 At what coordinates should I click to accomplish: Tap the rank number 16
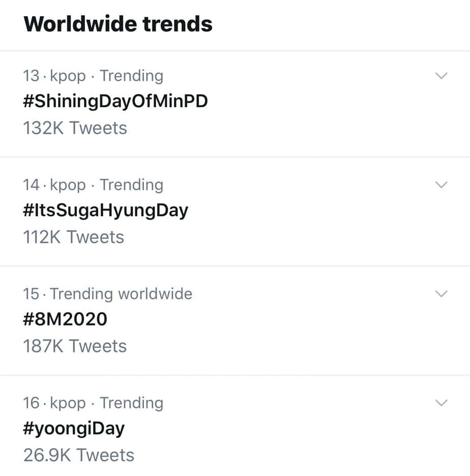click(x=31, y=403)
